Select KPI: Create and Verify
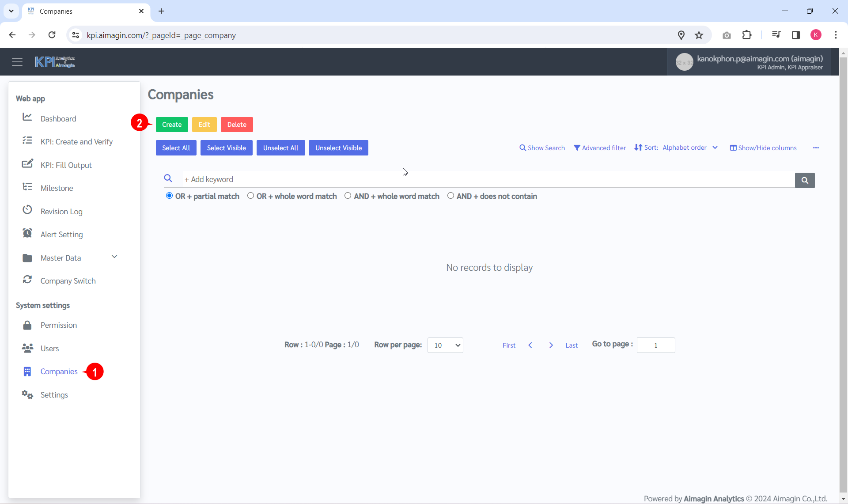 click(76, 141)
